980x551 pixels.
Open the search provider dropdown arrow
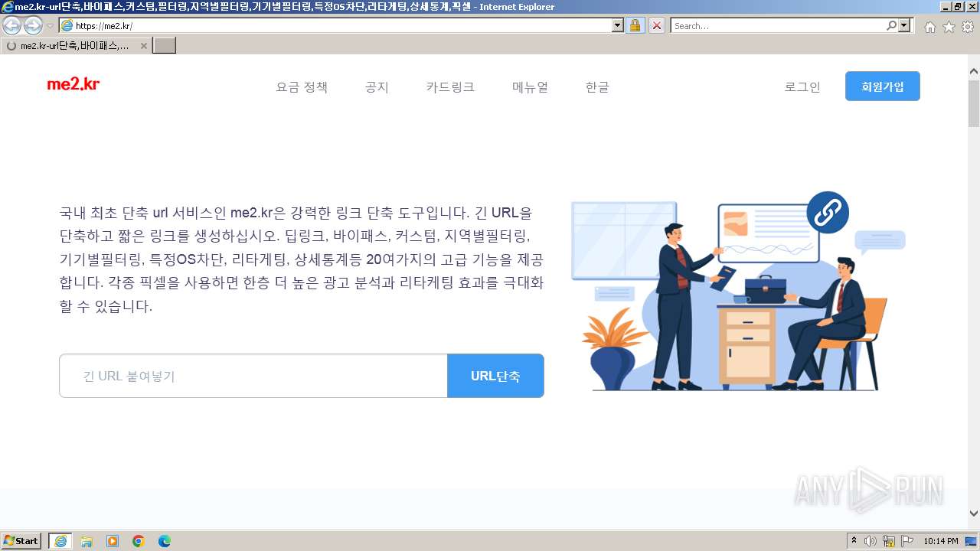905,25
